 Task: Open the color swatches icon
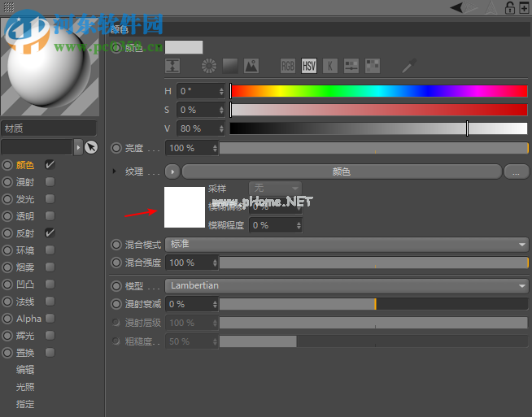373,66
